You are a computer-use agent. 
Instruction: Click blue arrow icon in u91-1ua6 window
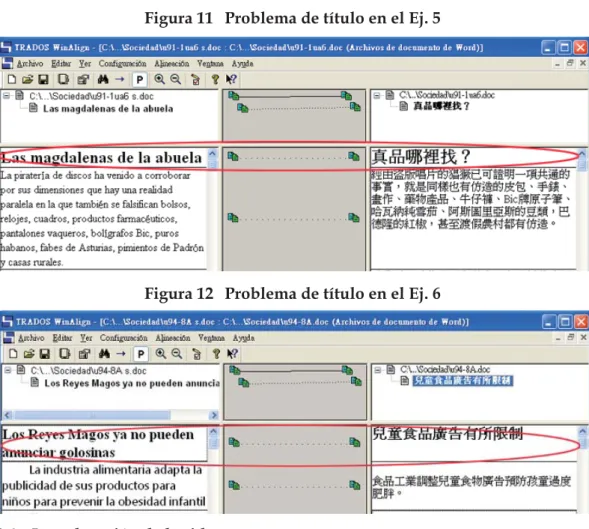click(x=120, y=79)
